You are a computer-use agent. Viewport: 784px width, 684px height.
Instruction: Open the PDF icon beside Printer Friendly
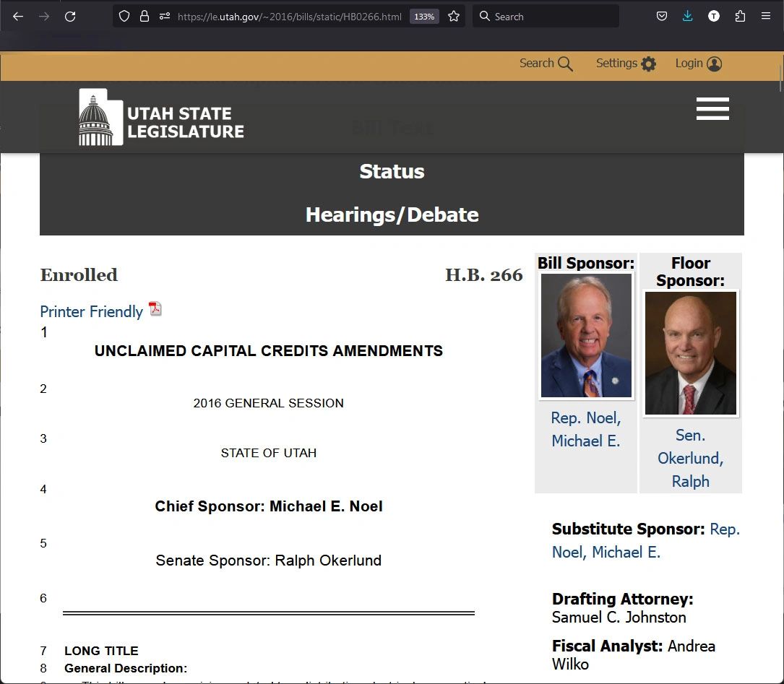pos(155,310)
